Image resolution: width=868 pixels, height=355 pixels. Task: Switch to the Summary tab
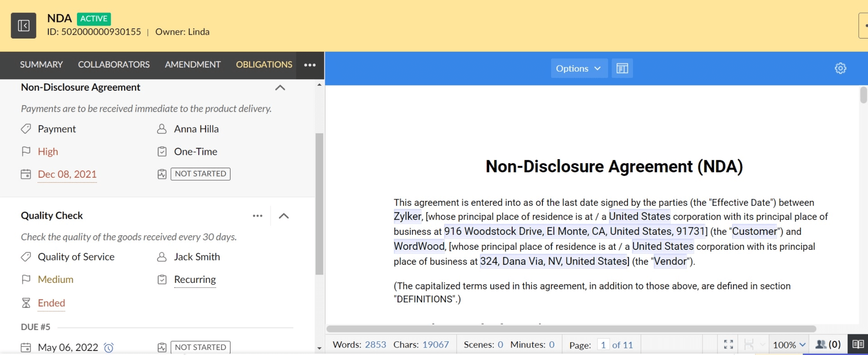(41, 65)
